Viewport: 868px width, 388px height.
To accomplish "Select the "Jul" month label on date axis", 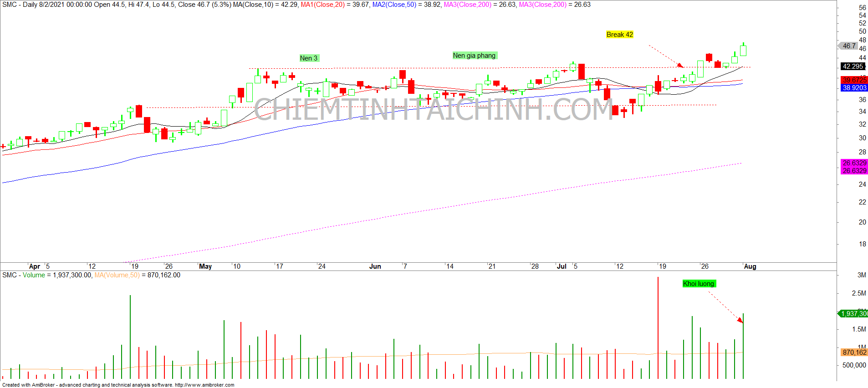I will 562,266.
